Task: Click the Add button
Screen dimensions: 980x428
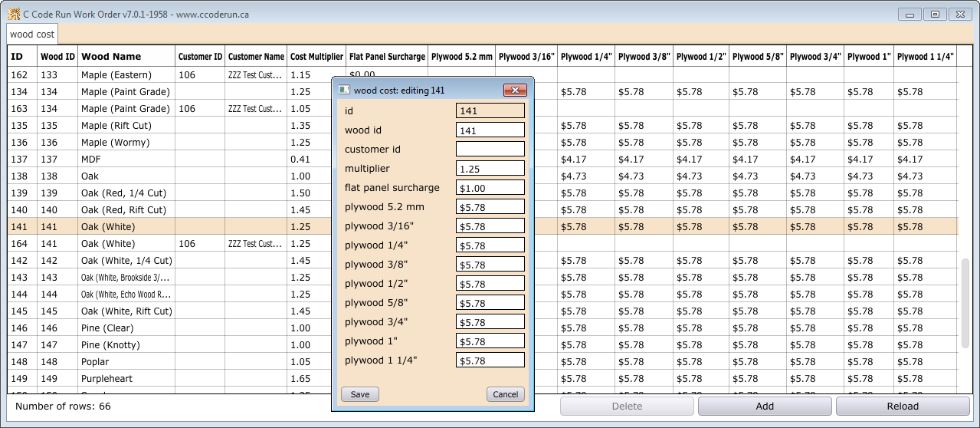Action: [764, 406]
